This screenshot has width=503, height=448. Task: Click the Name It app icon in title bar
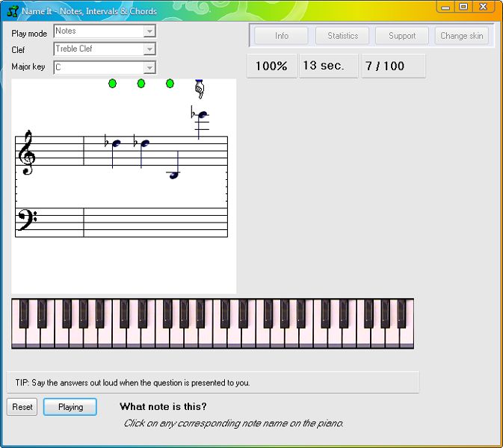point(13,11)
